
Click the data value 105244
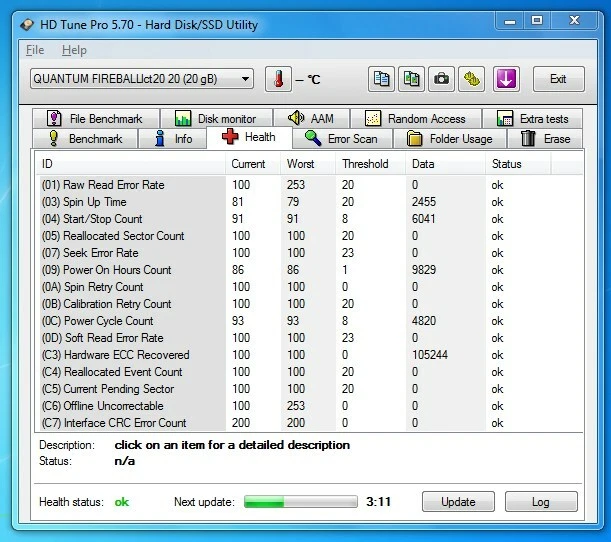pyautogui.click(x=430, y=355)
